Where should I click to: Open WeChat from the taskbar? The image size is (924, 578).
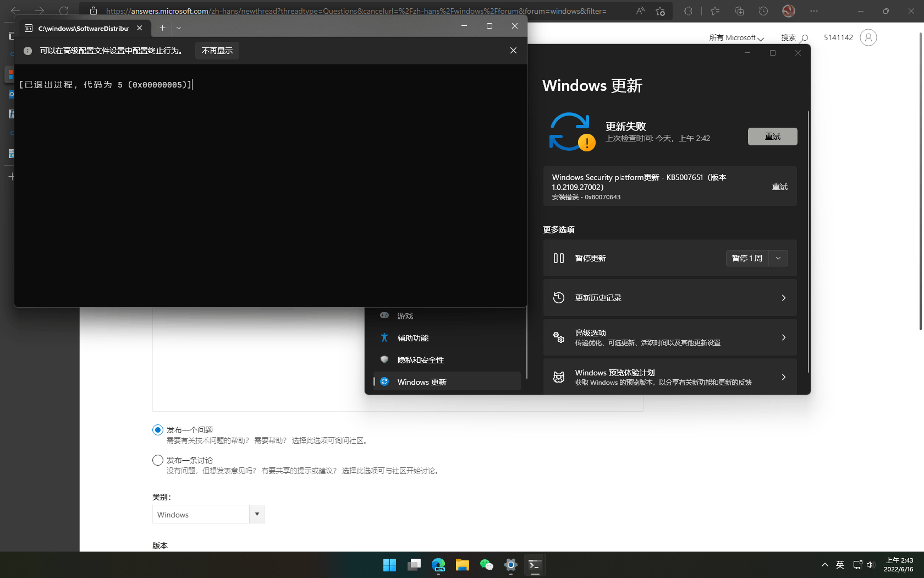pos(487,565)
